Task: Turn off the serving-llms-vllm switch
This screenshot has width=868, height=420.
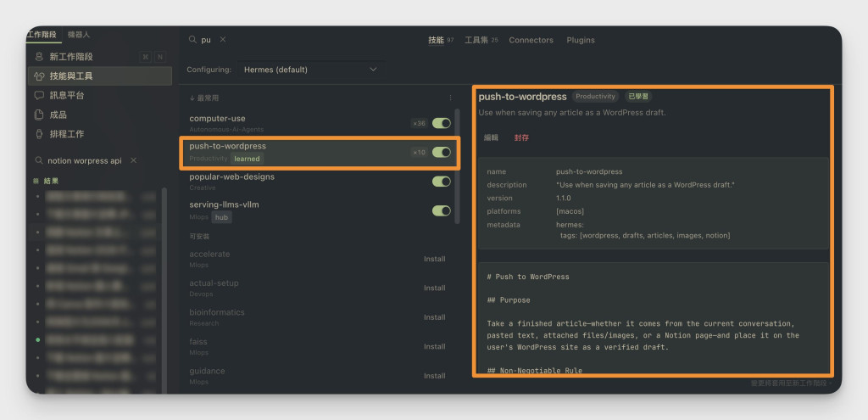Action: [x=441, y=210]
